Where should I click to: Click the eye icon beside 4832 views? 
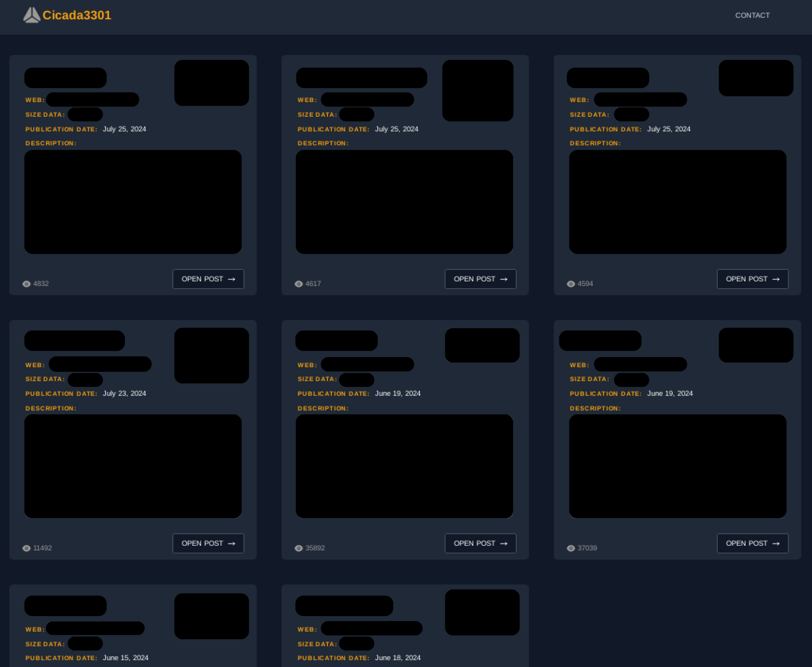pyautogui.click(x=27, y=284)
